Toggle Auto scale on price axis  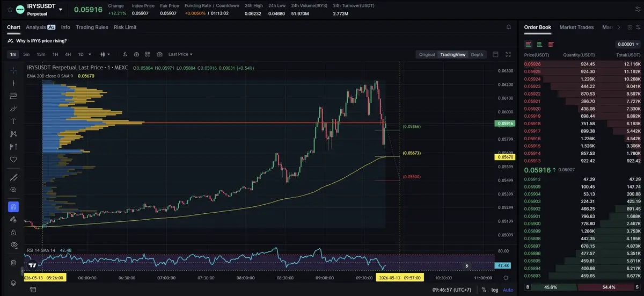coord(508,290)
